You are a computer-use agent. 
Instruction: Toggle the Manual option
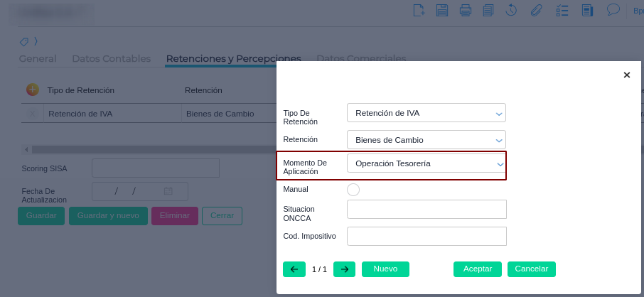353,189
